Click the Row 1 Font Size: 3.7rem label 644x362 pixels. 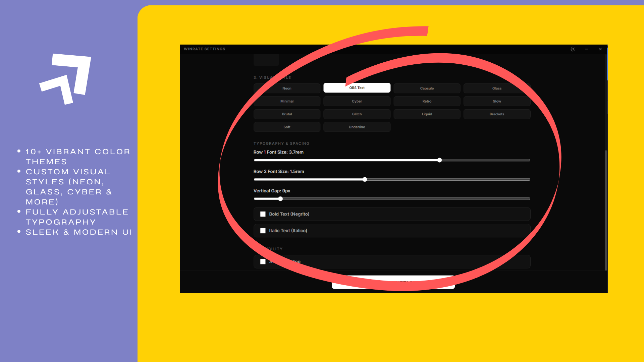[x=278, y=152]
